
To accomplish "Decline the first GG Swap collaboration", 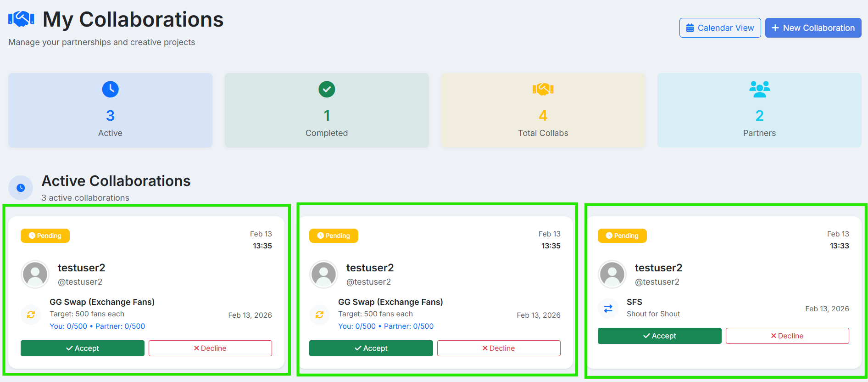I will (x=210, y=348).
